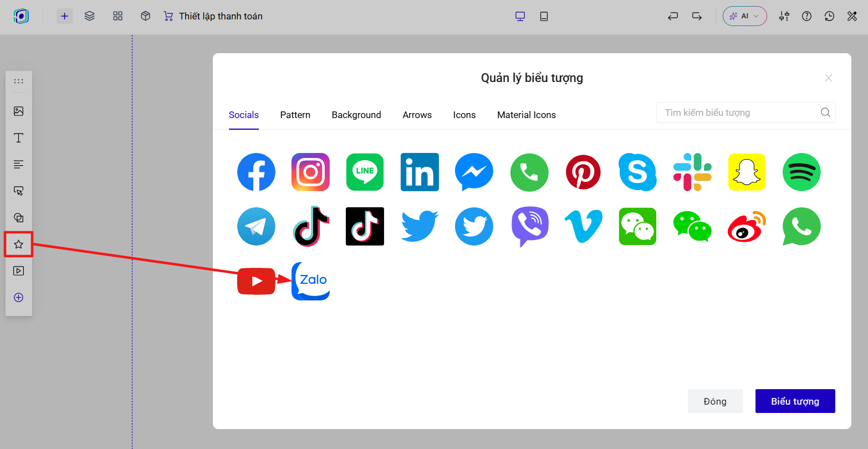
Task: Pick the plain Twitter bird icon
Action: coord(420,226)
